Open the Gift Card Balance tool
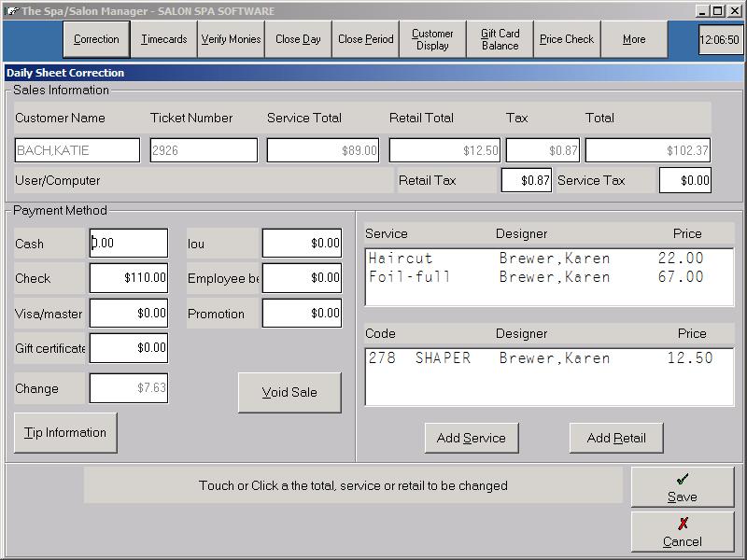 click(500, 39)
